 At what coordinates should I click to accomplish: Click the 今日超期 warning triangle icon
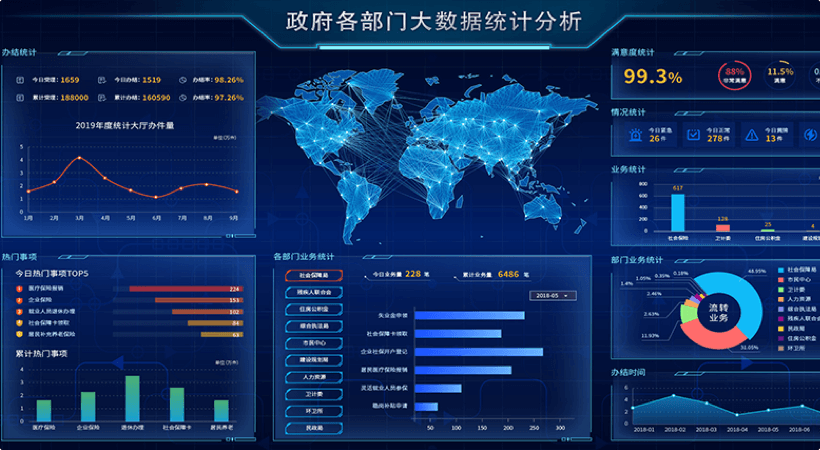750,133
